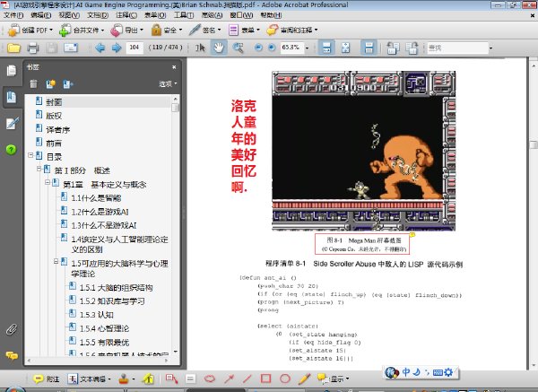Select the stamp tool icon
This screenshot has height=392, width=538.
coord(124,379)
